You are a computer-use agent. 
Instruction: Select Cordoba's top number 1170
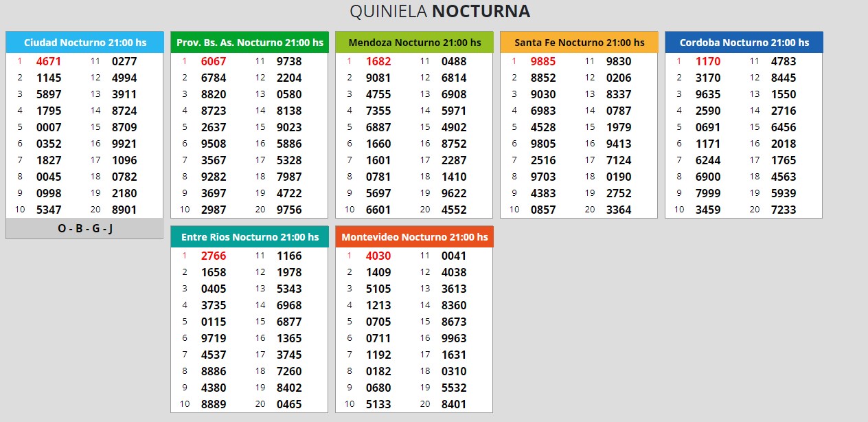click(708, 61)
